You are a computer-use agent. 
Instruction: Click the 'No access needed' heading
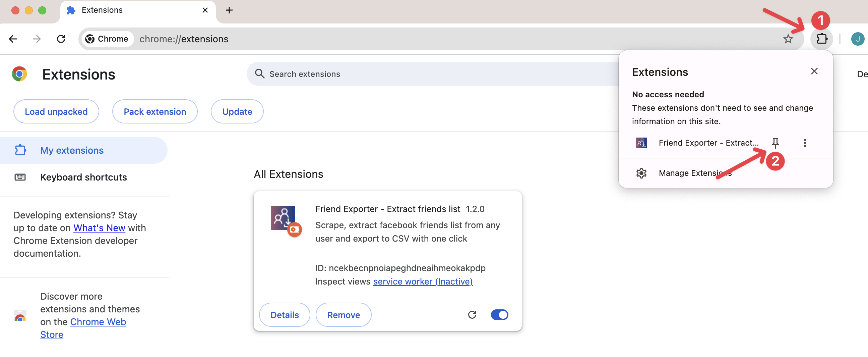click(x=668, y=95)
